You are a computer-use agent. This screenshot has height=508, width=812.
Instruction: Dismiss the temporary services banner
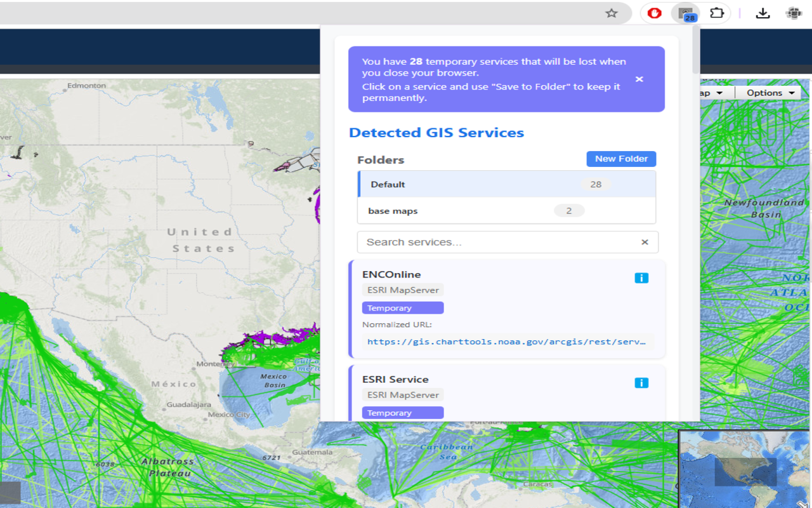tap(639, 79)
